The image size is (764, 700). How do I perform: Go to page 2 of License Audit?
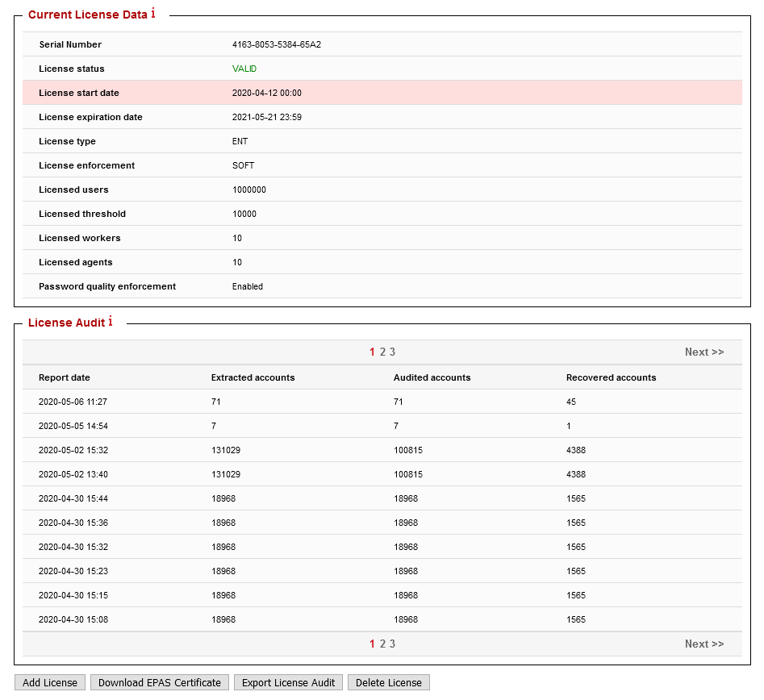coord(382,352)
